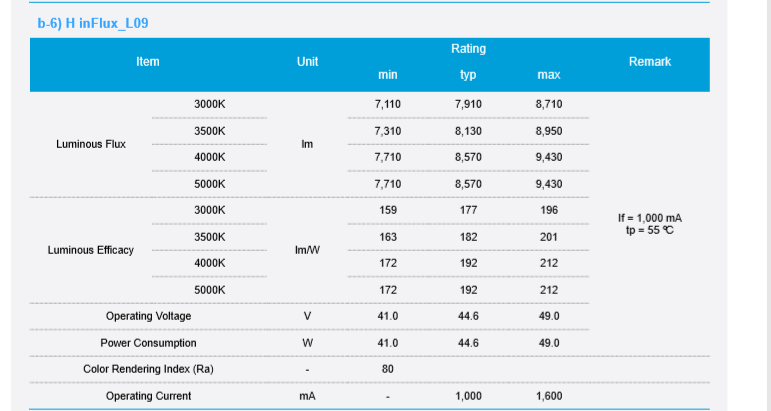Viewport: 771px width, 411px height.
Task: Select the 8,950 max flux value
Action: click(549, 131)
